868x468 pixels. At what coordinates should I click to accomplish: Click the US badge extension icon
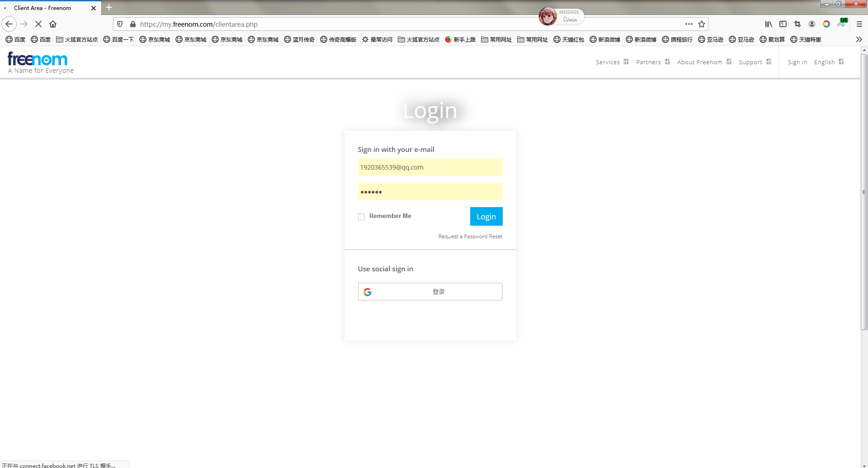tap(843, 23)
